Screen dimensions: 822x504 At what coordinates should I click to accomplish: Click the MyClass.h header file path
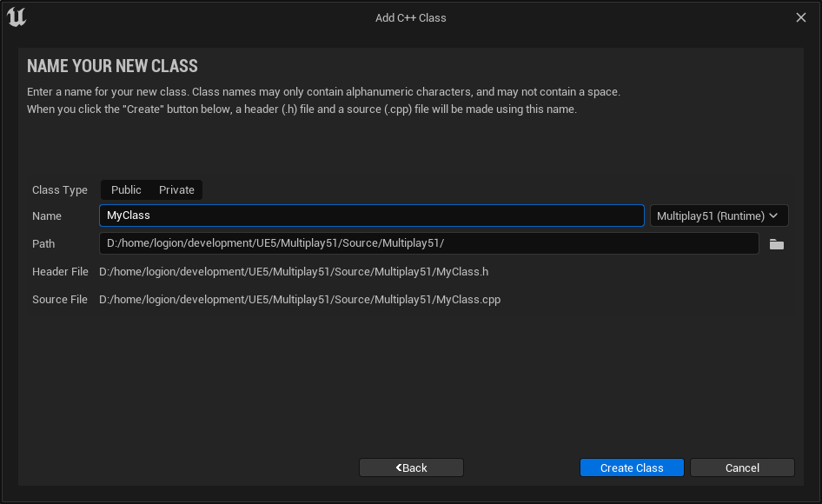tap(294, 272)
